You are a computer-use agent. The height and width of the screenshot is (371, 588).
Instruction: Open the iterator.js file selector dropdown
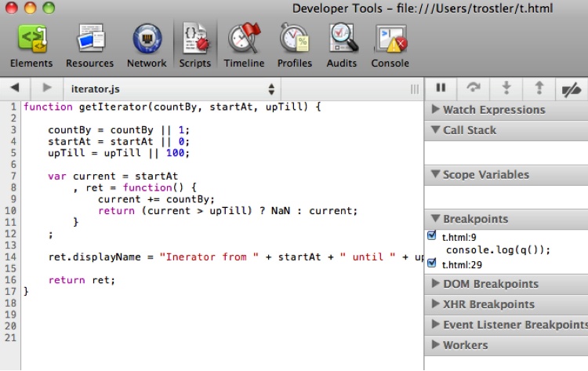pos(172,89)
